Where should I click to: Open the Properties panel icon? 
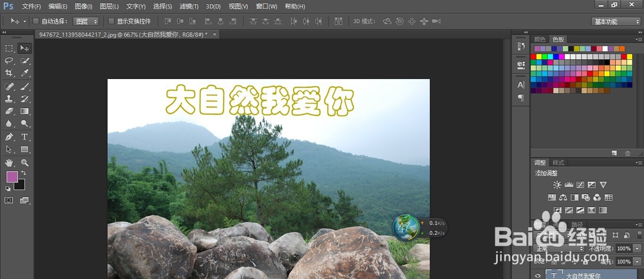point(521,65)
